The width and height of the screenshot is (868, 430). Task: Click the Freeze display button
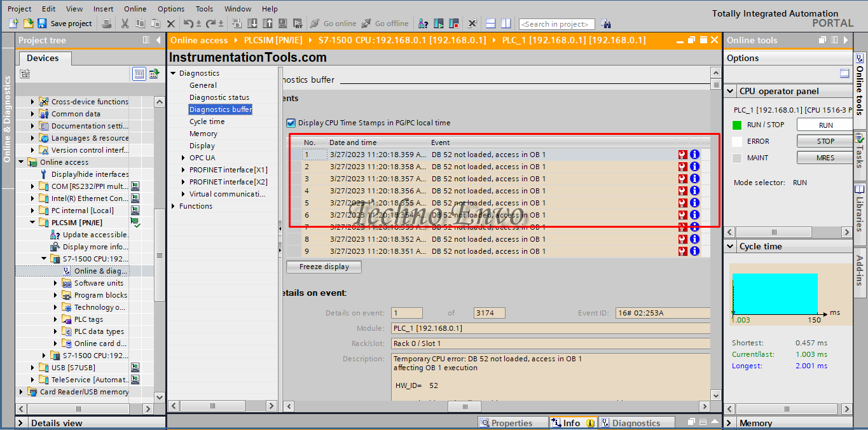(x=324, y=267)
